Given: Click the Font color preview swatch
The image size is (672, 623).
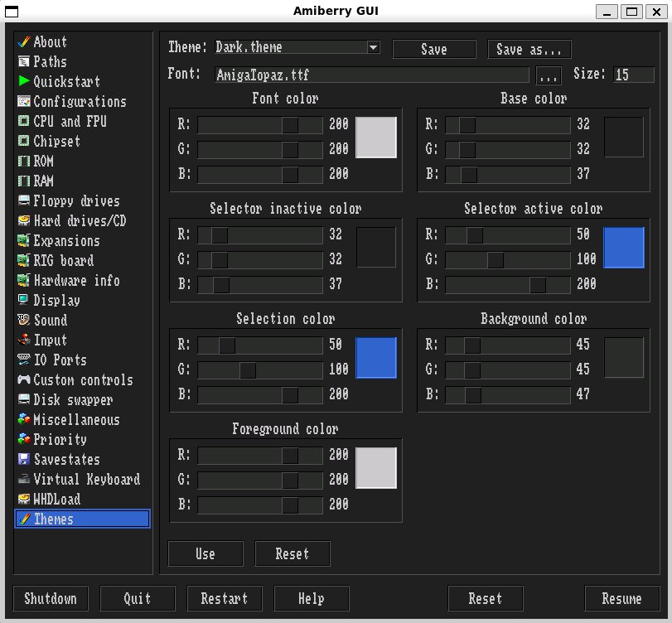Looking at the screenshot, I should coord(376,138).
